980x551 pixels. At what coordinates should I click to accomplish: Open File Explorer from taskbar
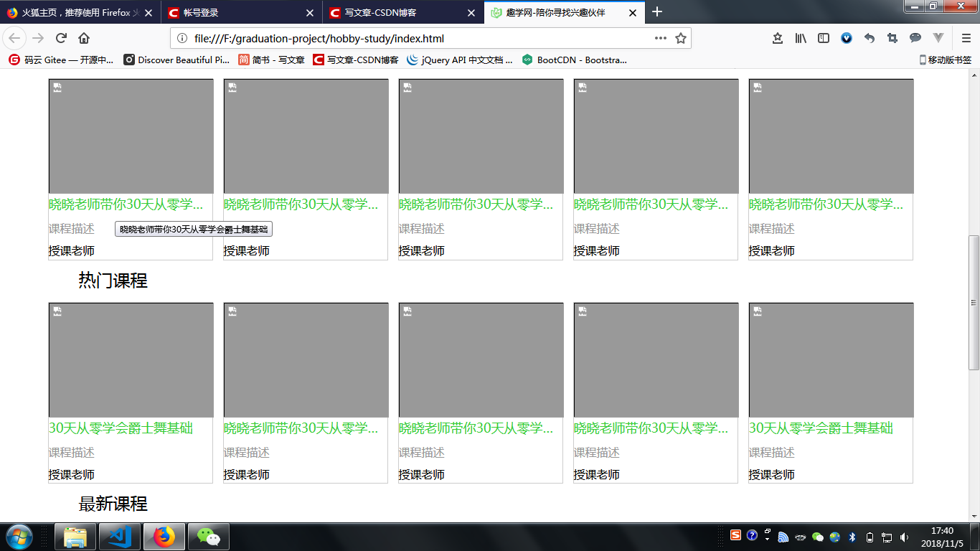click(x=75, y=537)
